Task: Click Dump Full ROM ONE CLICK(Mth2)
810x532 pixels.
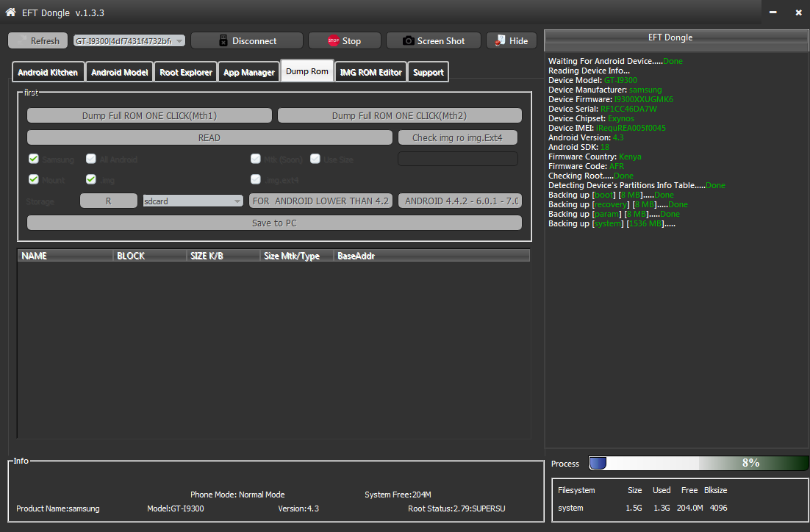Action: coord(399,115)
